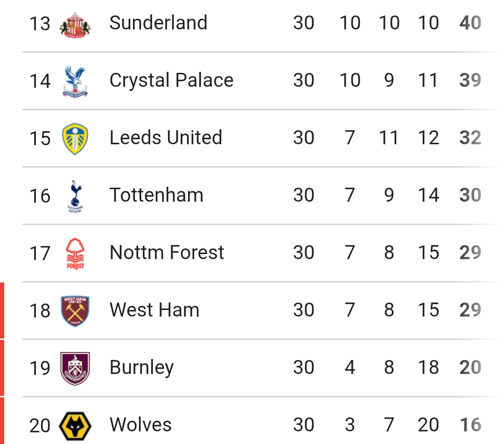Viewport: 504px width, 444px height.
Task: Open the Crystal Palace team link
Action: (x=171, y=80)
